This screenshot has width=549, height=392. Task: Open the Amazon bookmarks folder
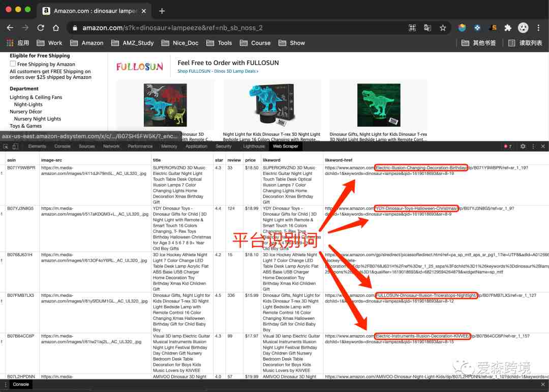coord(87,43)
